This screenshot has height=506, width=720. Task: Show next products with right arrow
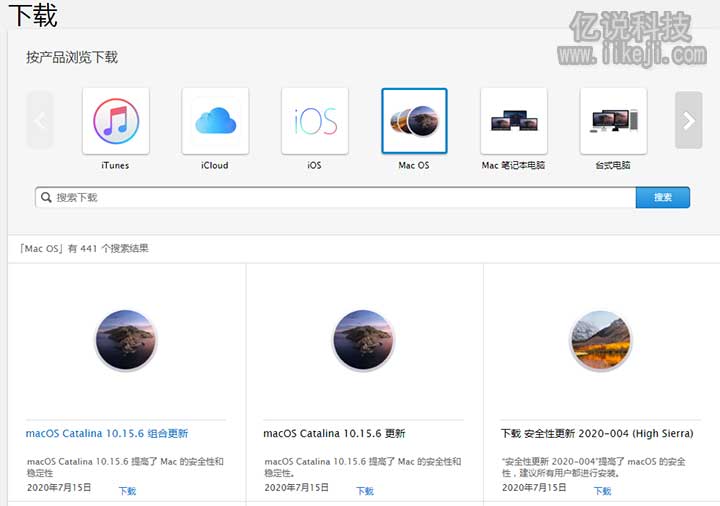coord(688,120)
